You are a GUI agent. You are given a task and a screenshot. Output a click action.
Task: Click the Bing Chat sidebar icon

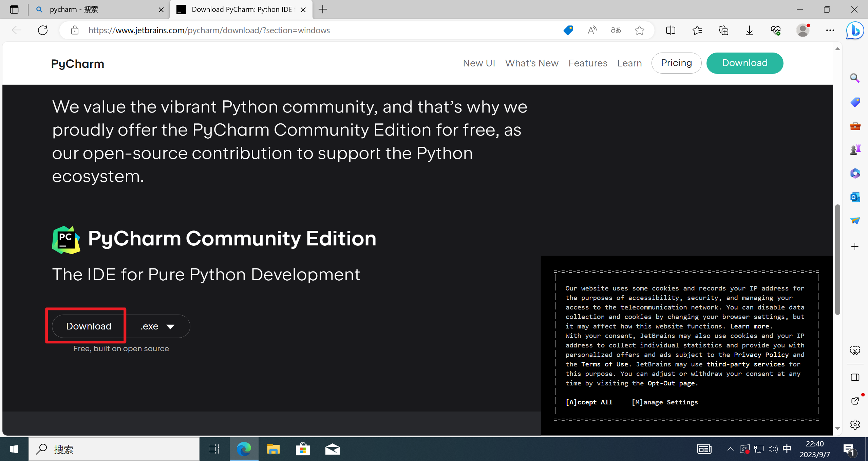[x=856, y=31]
